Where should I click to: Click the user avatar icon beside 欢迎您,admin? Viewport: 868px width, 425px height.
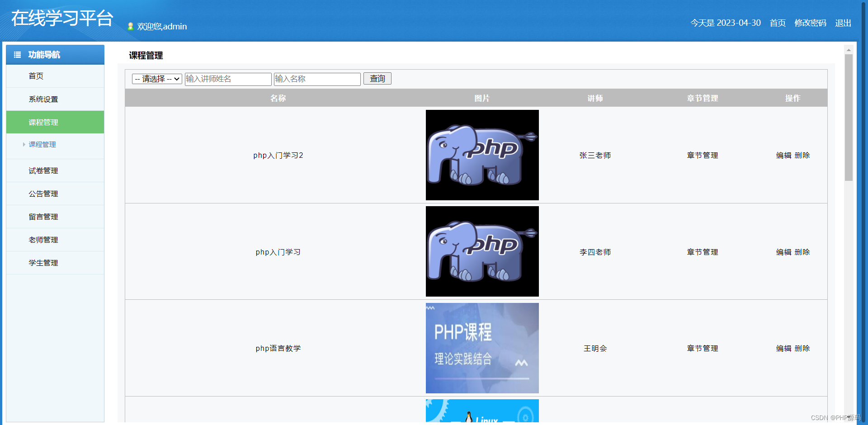click(130, 26)
